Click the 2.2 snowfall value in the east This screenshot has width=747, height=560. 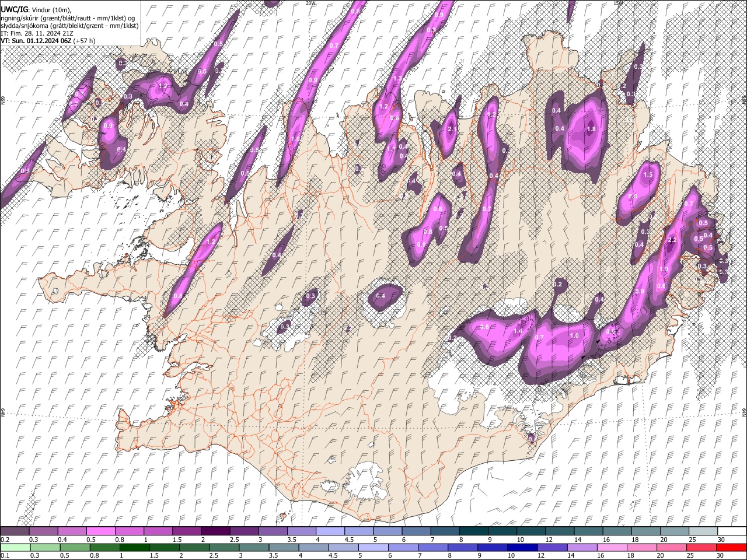672,240
